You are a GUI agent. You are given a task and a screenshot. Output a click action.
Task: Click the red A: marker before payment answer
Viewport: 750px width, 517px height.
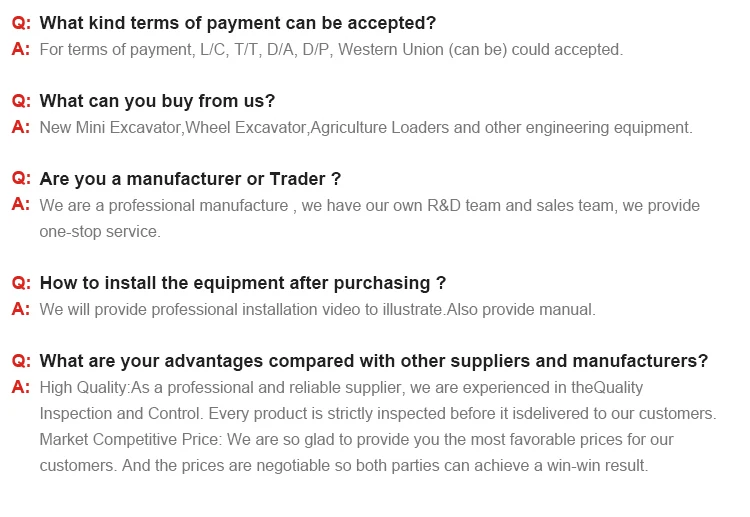21,49
